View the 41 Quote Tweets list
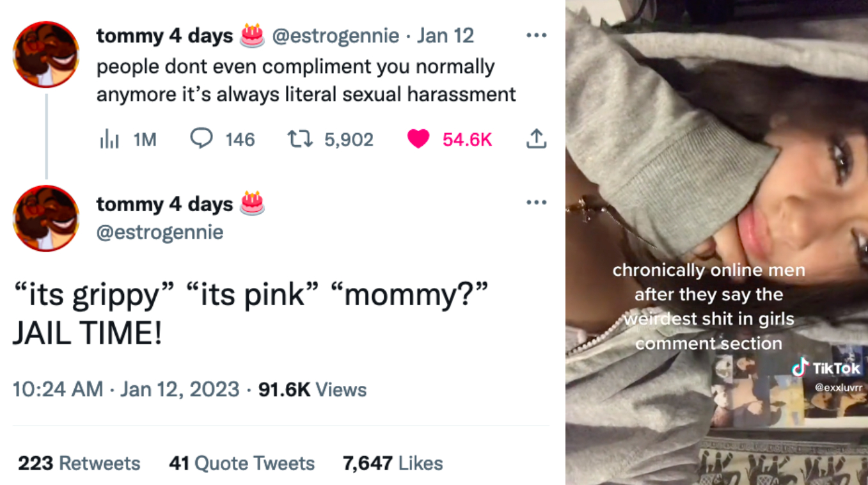 (242, 463)
